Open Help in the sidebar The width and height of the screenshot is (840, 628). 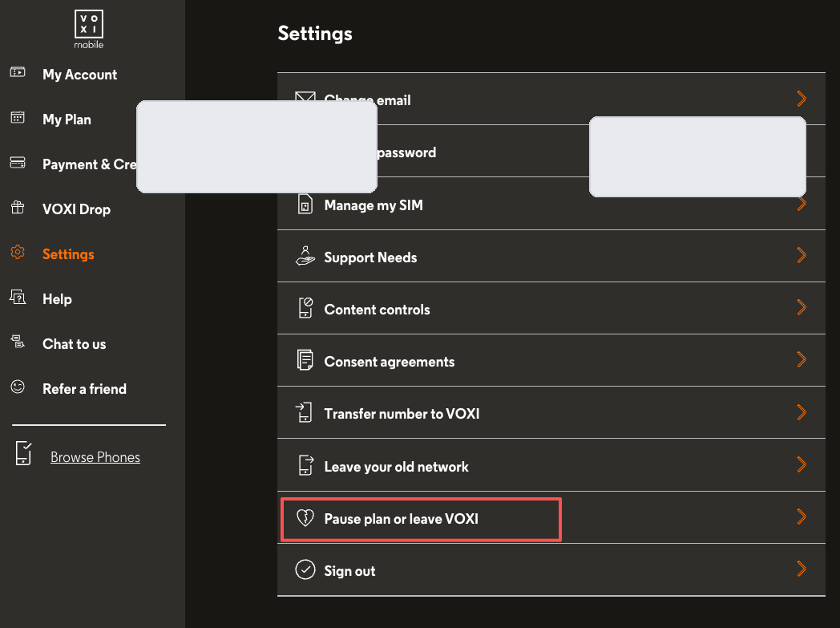58,299
